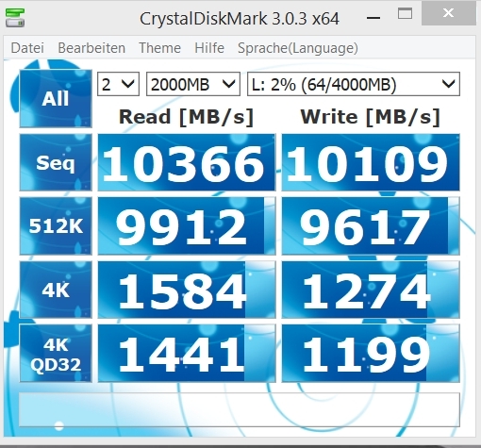
Task: Start the 4K QD32 benchmark test
Action: (x=56, y=354)
